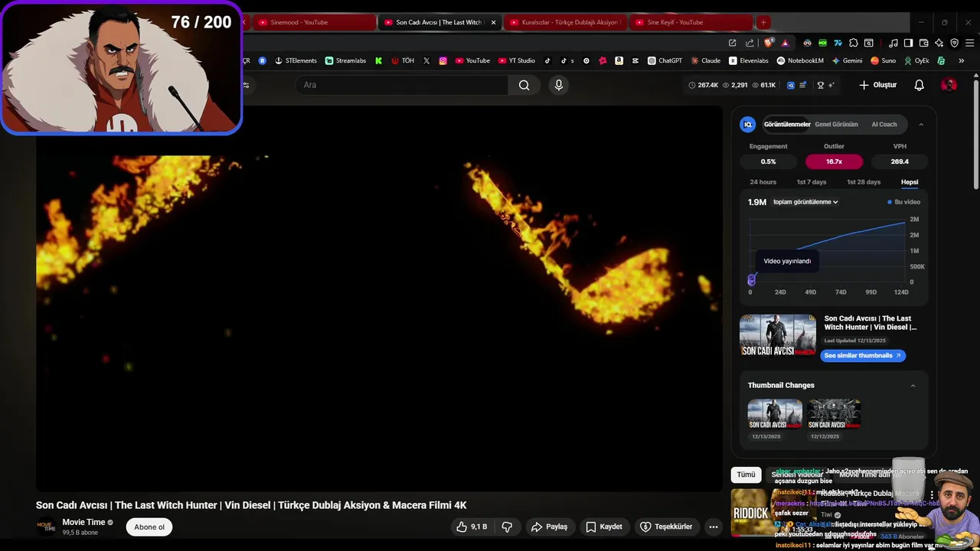Screen dimensions: 980x551
Task: Collapse the vidIQ stats panel
Action: point(921,124)
